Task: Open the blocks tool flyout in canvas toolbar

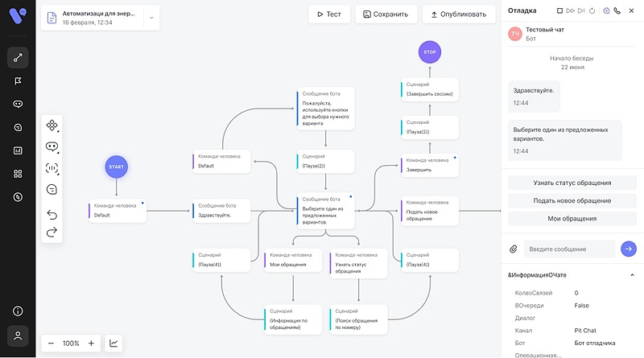Action: [52, 126]
